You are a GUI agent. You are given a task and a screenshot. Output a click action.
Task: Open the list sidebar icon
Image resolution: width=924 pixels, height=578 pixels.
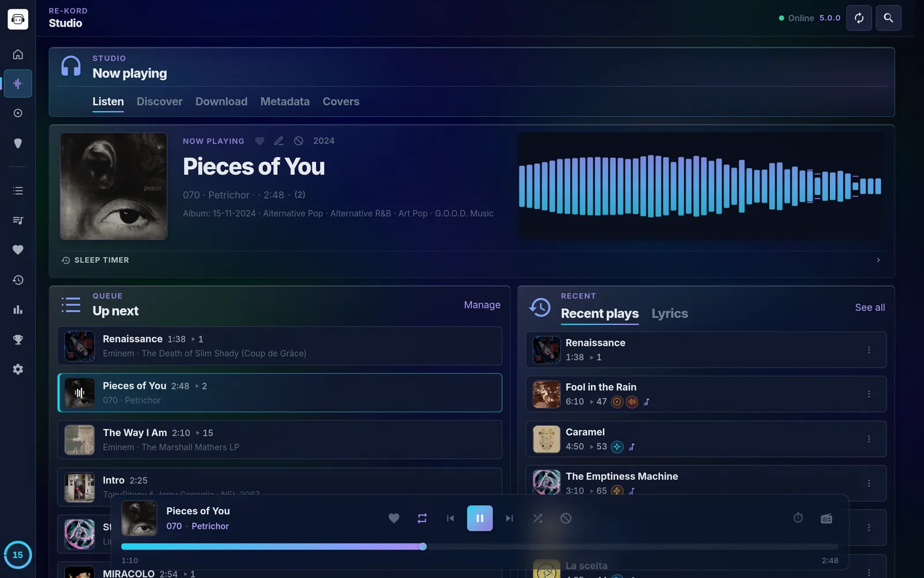click(x=18, y=191)
